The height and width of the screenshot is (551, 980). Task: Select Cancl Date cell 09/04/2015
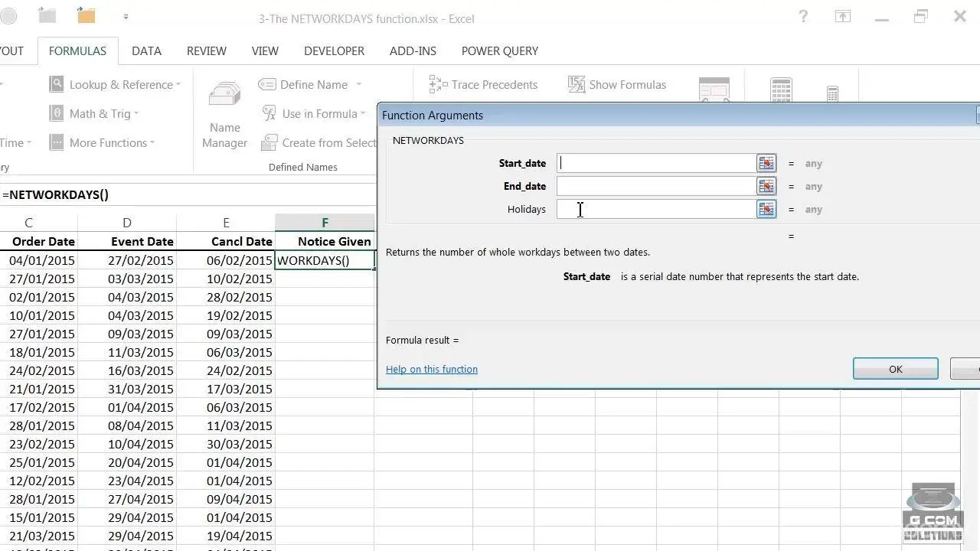226,499
